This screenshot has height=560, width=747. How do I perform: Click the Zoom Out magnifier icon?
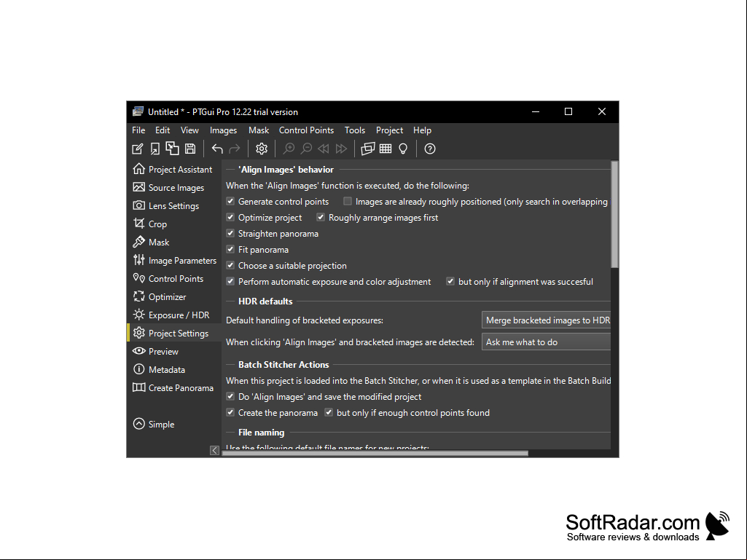[306, 149]
